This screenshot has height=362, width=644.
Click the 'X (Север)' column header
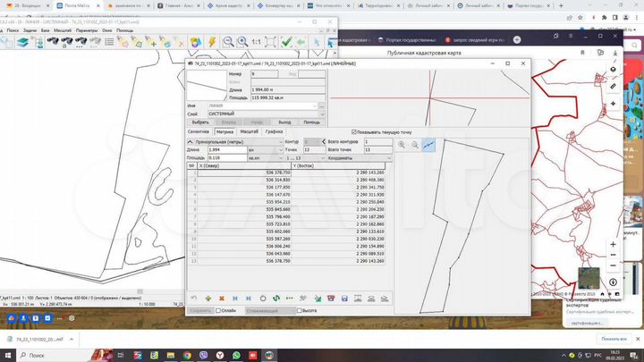[x=244, y=166]
